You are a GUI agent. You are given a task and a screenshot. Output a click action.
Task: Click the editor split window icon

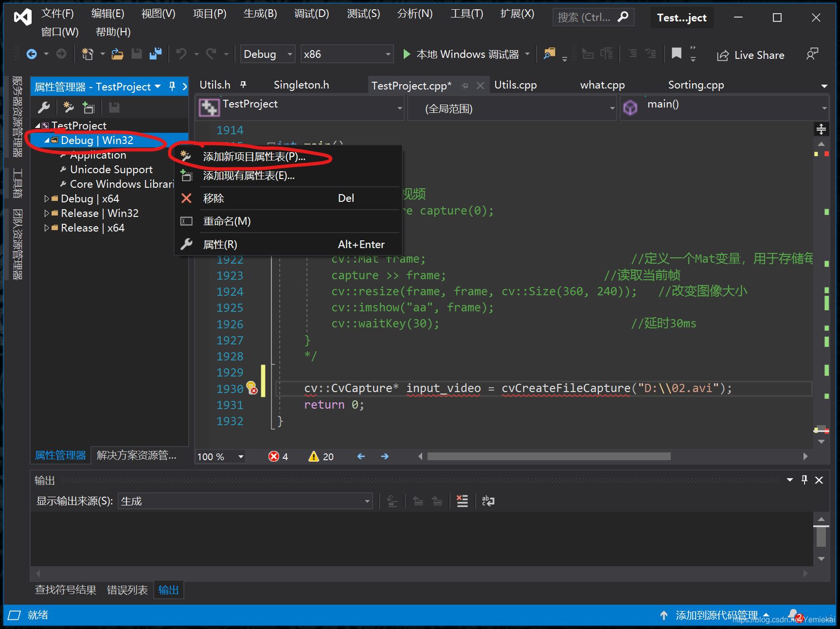(821, 129)
